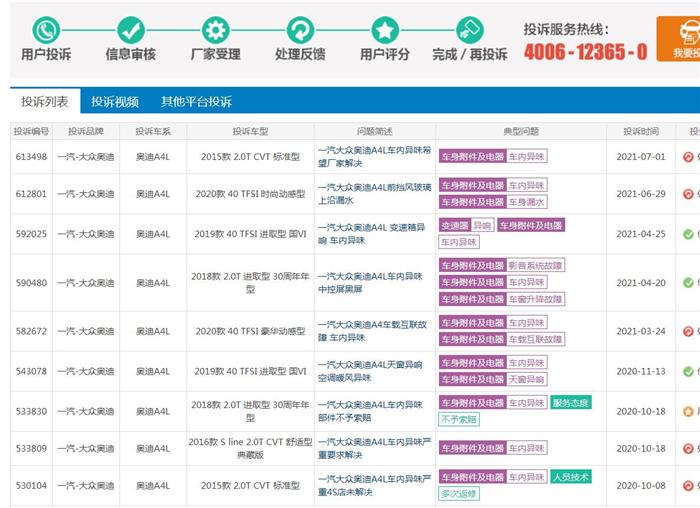This screenshot has height=508, width=700.
Task: Click complaint number 530104
Action: 31,485
